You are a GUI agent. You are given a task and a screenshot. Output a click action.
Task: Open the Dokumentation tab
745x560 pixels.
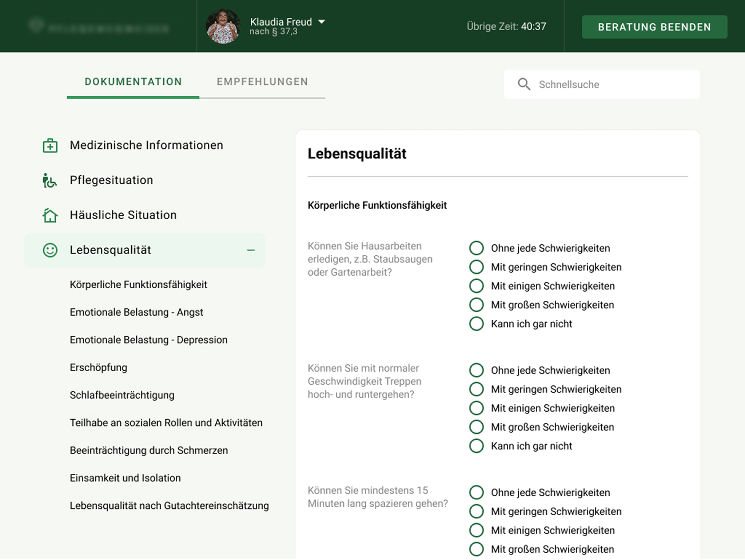133,82
